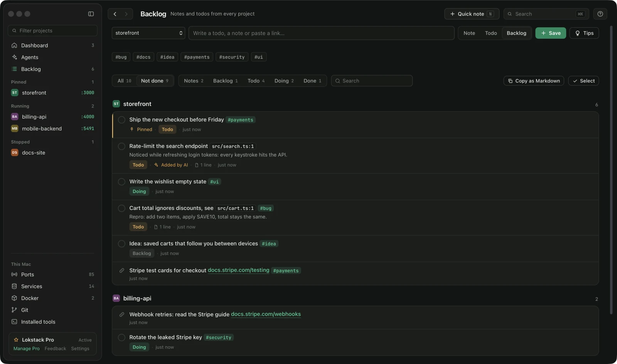Open the storefront project dropdown
The image size is (617, 364).
(x=148, y=33)
